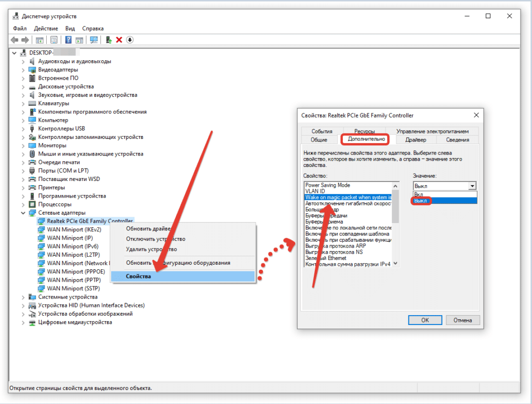Click the update driver toolbar icon

pos(109,40)
